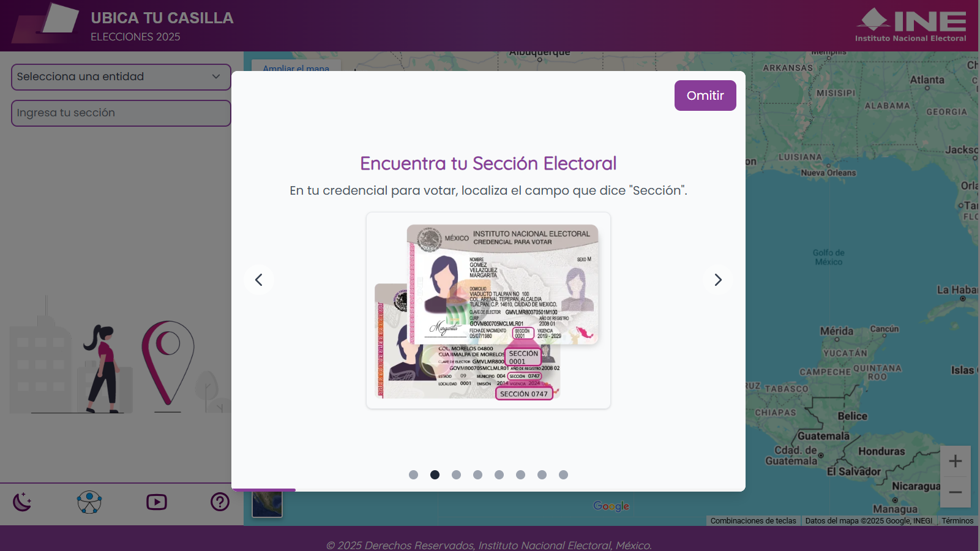Open the help question mark icon
Viewport: 980px width, 551px height.
click(x=220, y=502)
